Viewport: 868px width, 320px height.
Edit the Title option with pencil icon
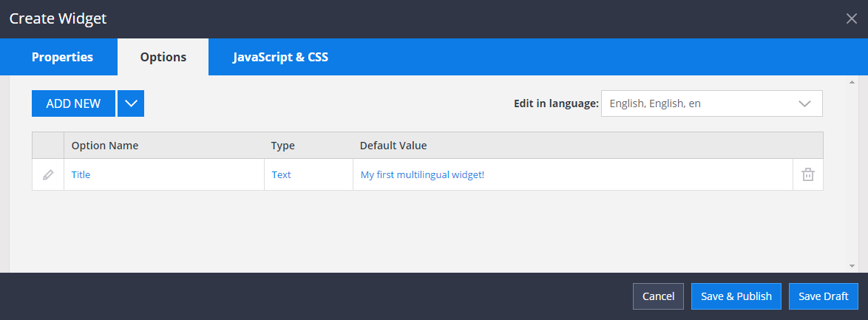pyautogui.click(x=48, y=175)
